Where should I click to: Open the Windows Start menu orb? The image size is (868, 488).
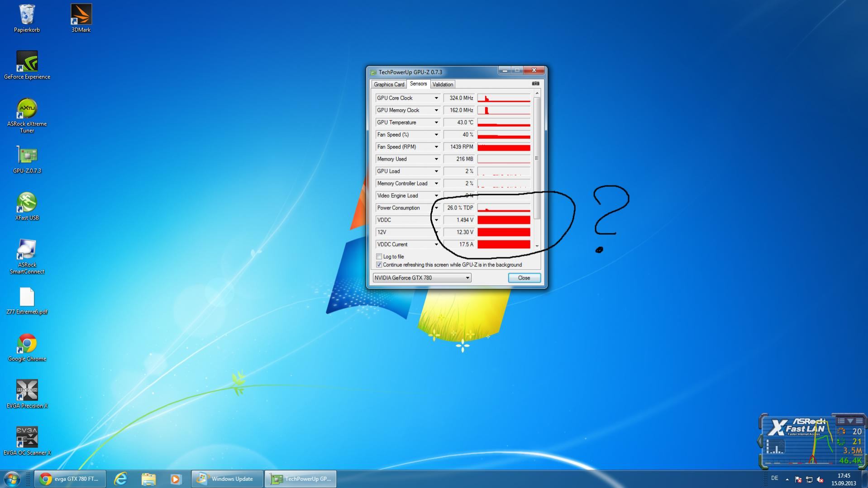click(12, 479)
